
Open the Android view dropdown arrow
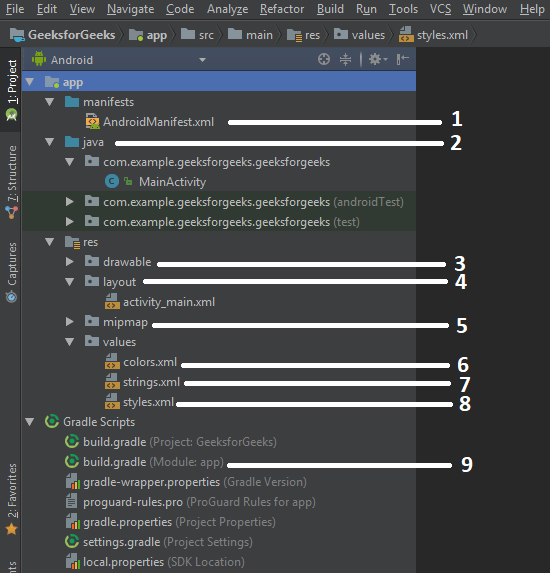point(202,60)
